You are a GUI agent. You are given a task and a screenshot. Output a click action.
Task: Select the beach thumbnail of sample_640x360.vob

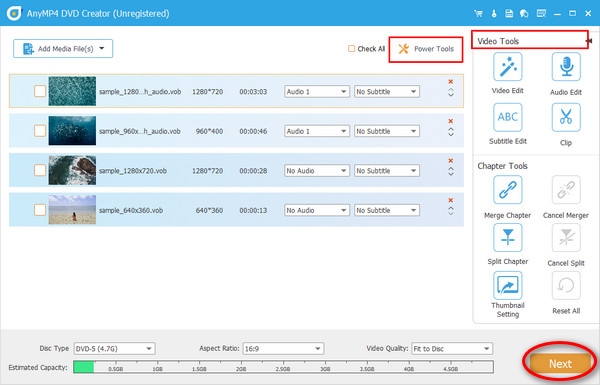click(x=72, y=210)
